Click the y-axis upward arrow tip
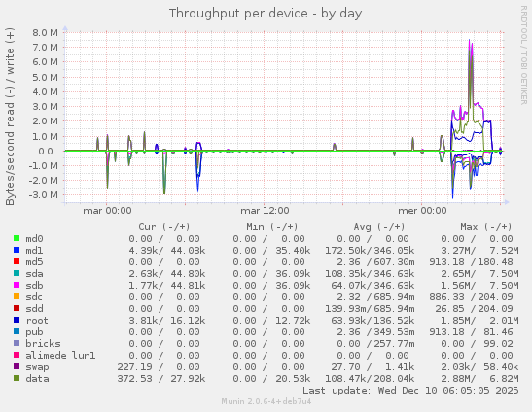This screenshot has height=412, width=532. pos(65,27)
